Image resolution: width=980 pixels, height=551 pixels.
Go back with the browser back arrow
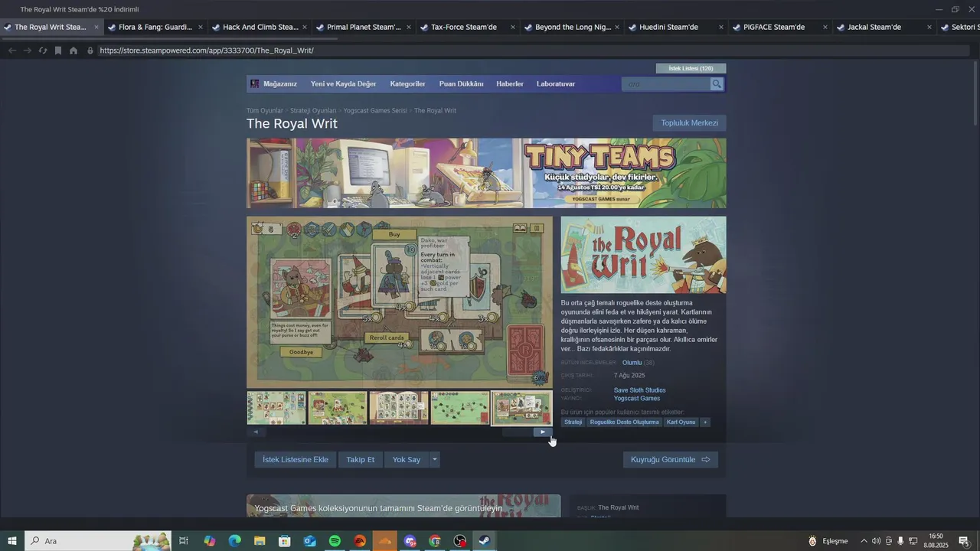[11, 51]
